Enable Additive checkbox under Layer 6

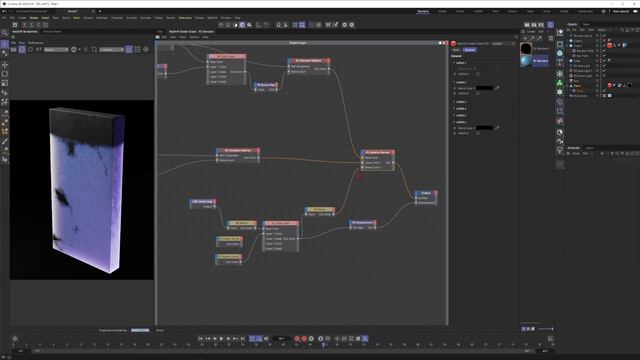[x=478, y=133]
